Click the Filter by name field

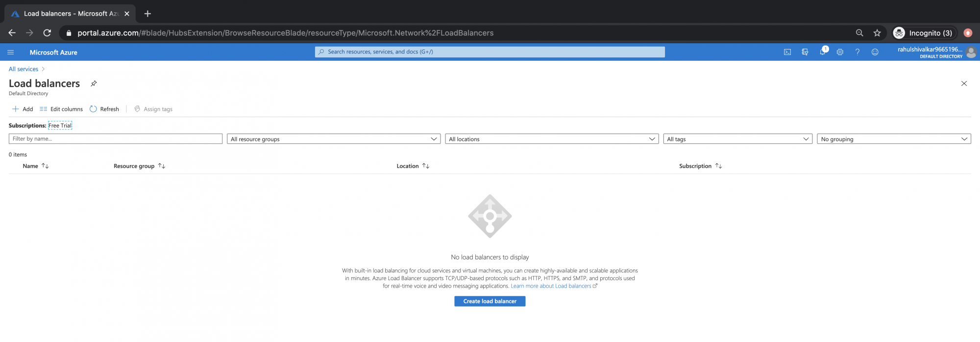[x=115, y=139]
